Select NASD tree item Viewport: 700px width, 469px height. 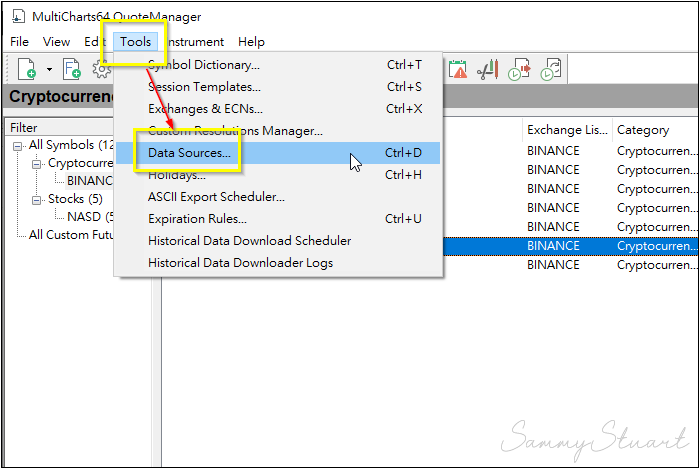tap(90, 216)
